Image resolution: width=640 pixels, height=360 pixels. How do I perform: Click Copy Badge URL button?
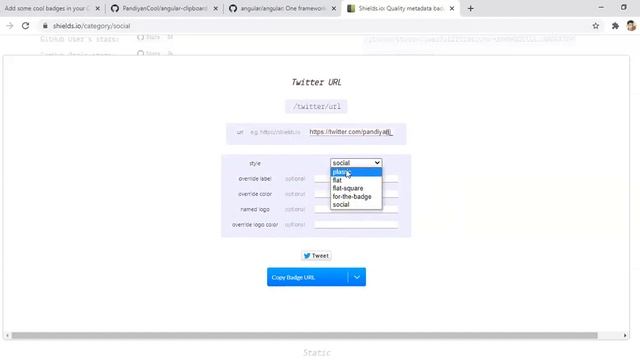click(x=307, y=277)
